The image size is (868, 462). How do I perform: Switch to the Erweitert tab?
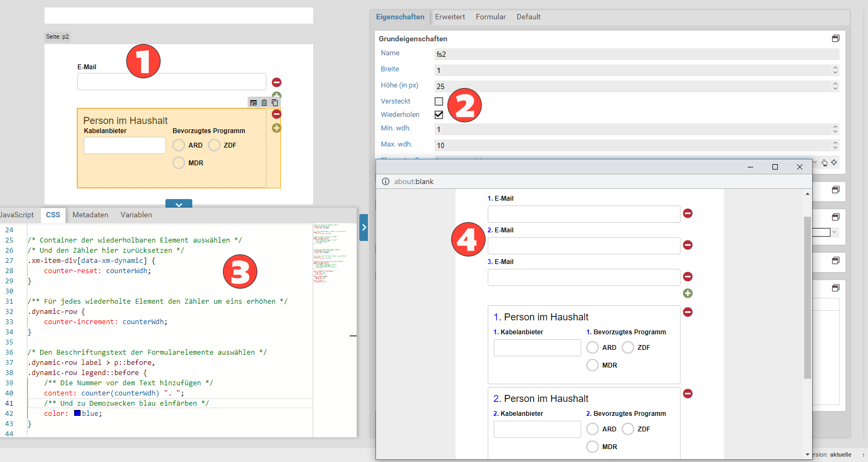(450, 17)
